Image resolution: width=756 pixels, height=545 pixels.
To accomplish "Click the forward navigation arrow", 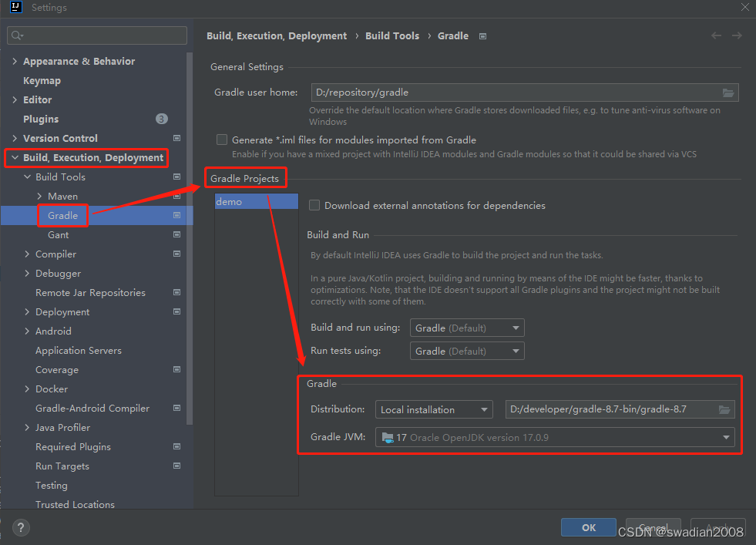I will pyautogui.click(x=737, y=35).
